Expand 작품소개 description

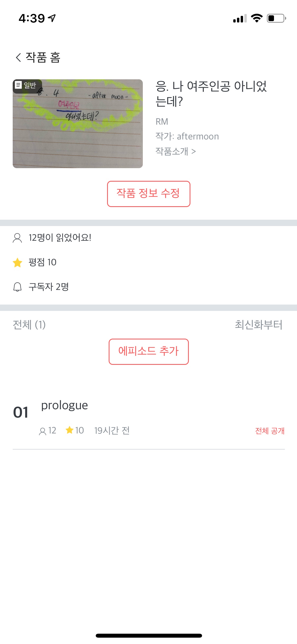coord(176,151)
